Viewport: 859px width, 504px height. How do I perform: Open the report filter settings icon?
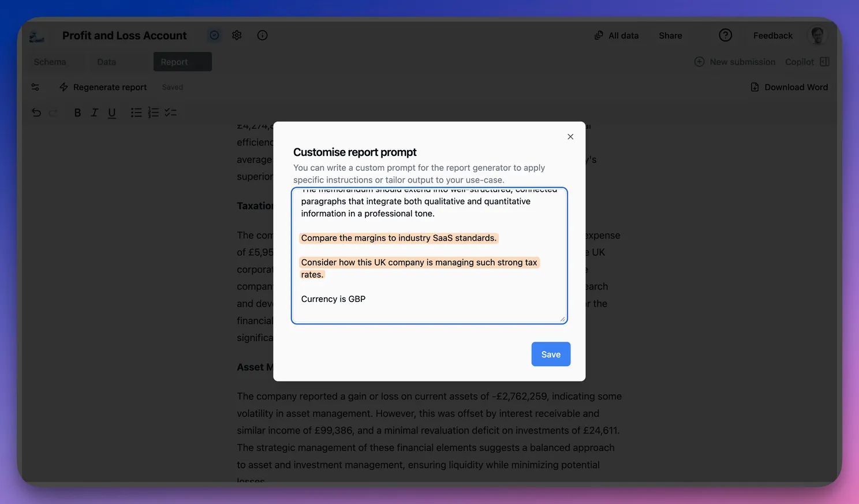tap(35, 87)
